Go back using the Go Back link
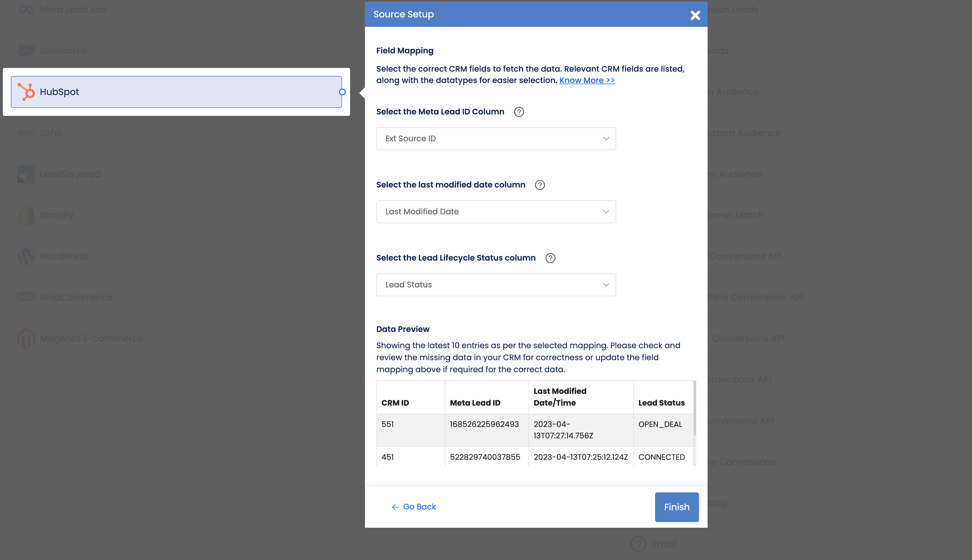The image size is (972, 560). [414, 507]
